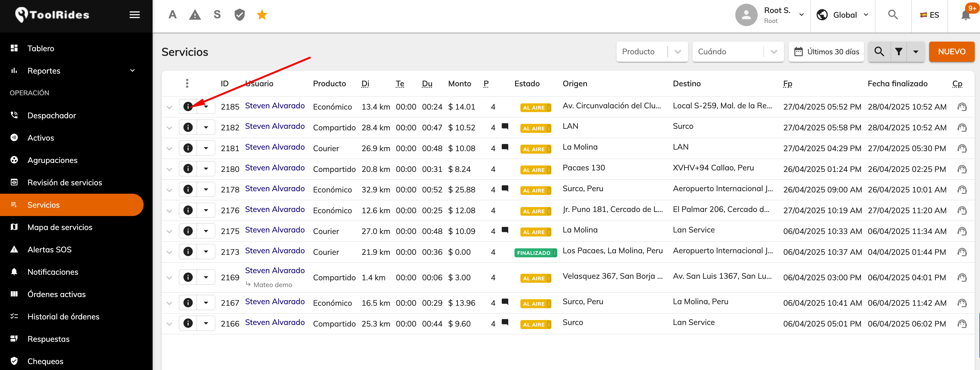Viewport: 980px width, 370px height.
Task: Open the Root S. user menu chevron
Action: coord(801,15)
